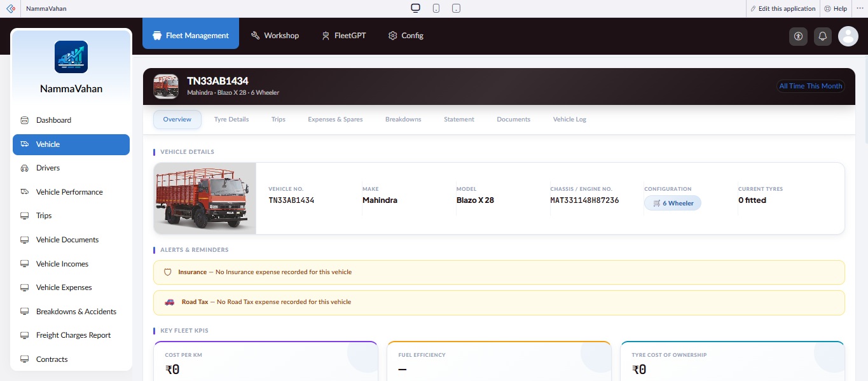This screenshot has height=381, width=868.
Task: Switch to the Documents tab
Action: (513, 120)
